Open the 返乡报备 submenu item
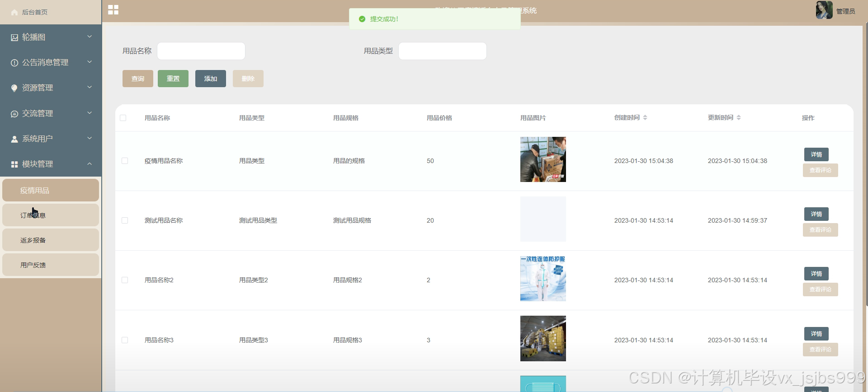 point(51,240)
